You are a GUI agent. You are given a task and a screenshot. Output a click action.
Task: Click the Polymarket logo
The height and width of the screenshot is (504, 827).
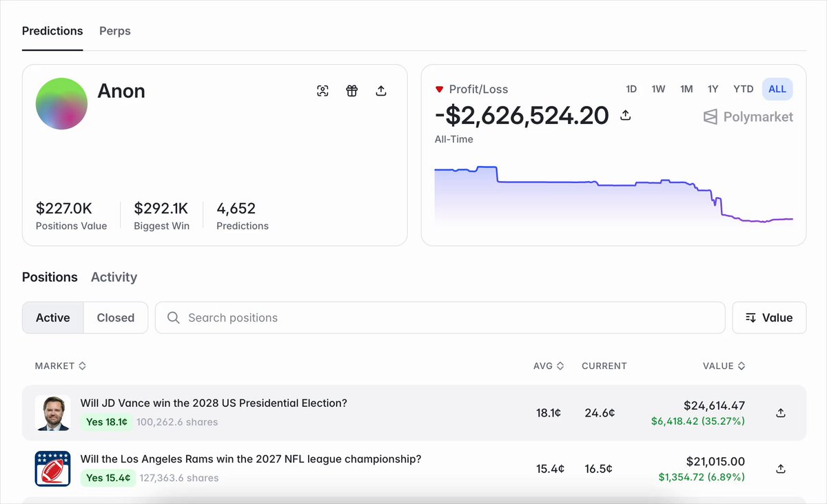748,117
